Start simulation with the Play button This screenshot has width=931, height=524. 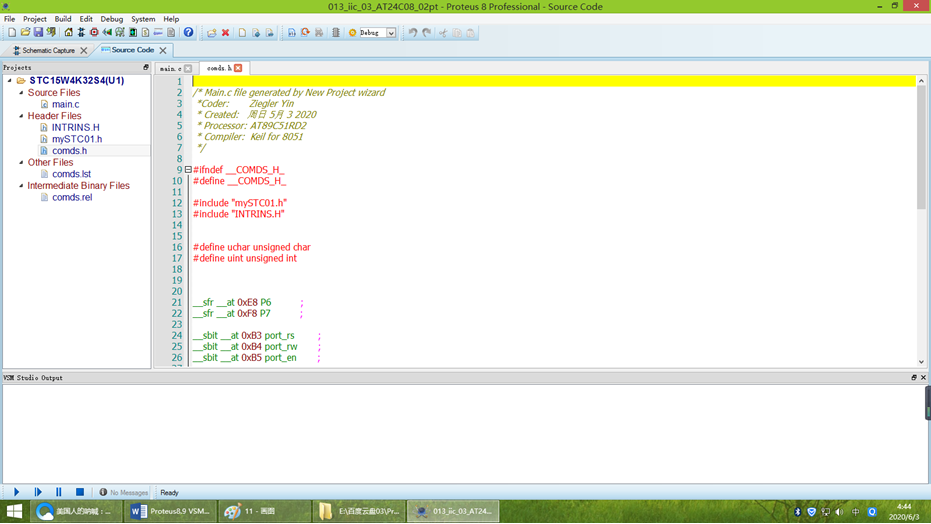pyautogui.click(x=17, y=492)
